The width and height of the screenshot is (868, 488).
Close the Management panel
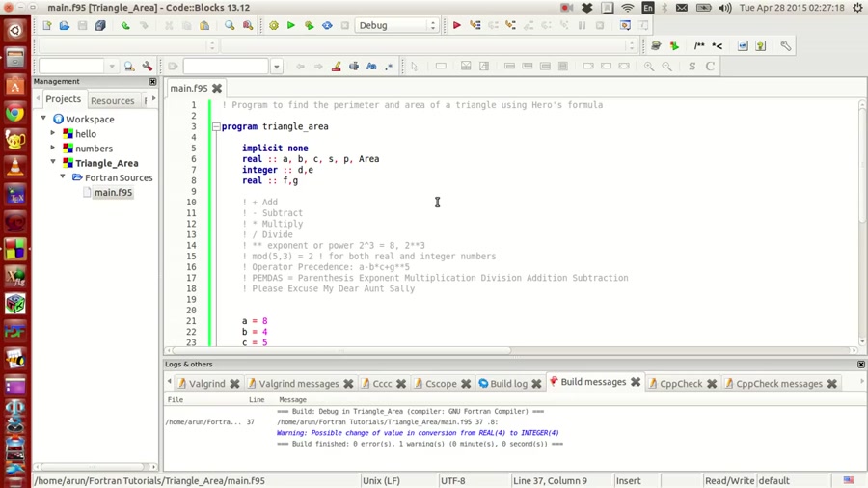pos(152,82)
